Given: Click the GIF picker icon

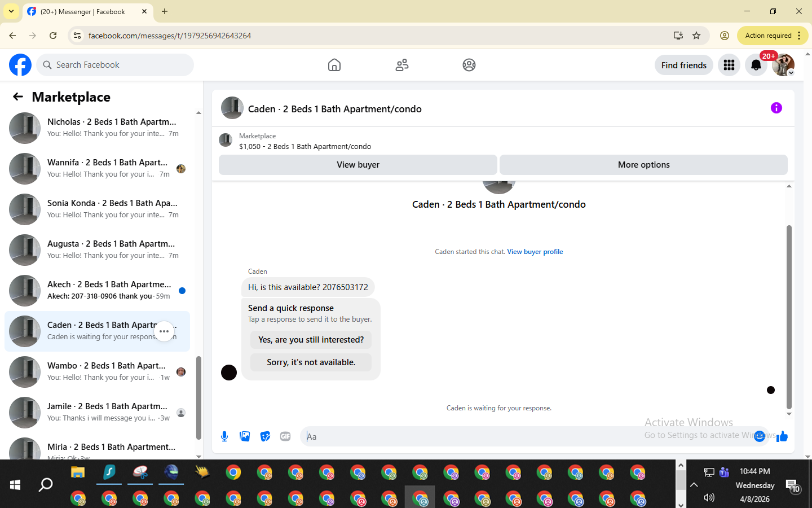Looking at the screenshot, I should [x=285, y=436].
